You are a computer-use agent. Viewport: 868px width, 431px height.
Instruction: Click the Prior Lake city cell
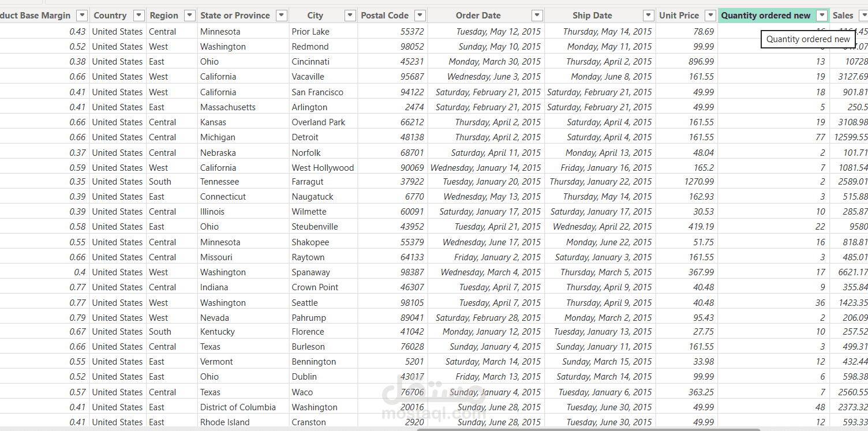tap(310, 32)
